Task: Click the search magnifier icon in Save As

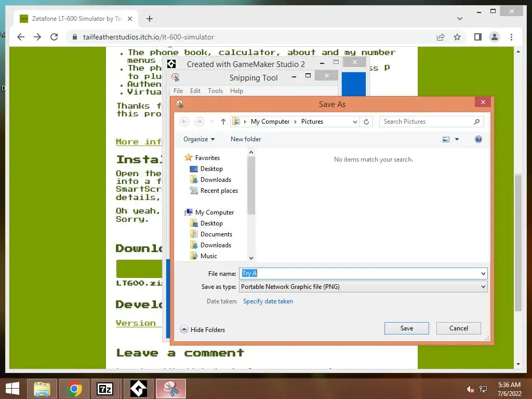Action: (477, 122)
